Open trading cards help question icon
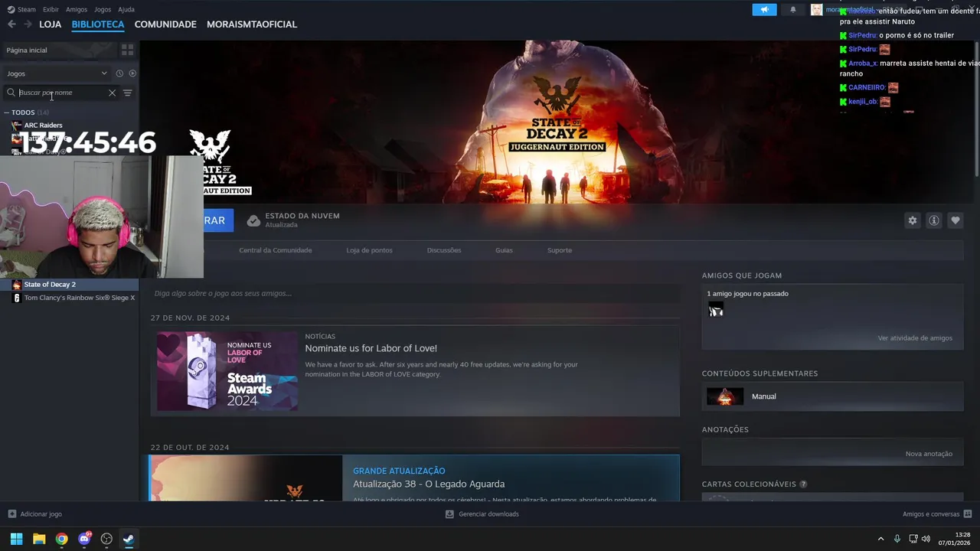Screen dimensions: 980x551 click(x=803, y=484)
